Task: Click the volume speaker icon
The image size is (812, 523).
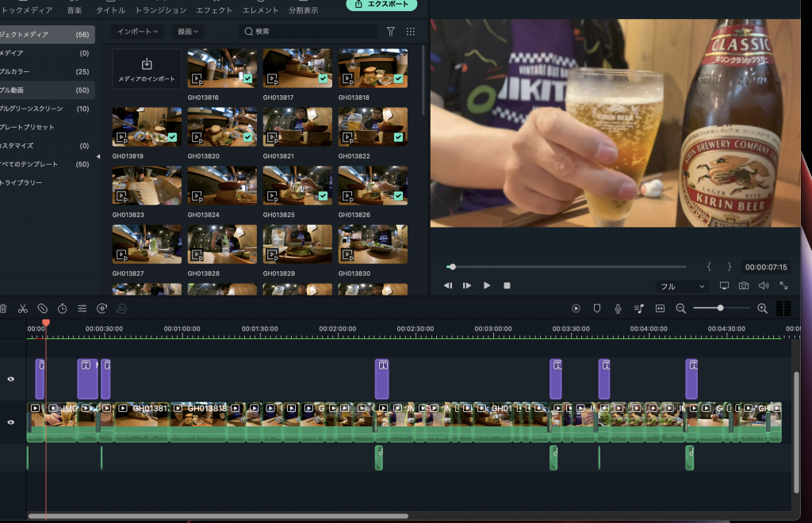Action: click(764, 285)
